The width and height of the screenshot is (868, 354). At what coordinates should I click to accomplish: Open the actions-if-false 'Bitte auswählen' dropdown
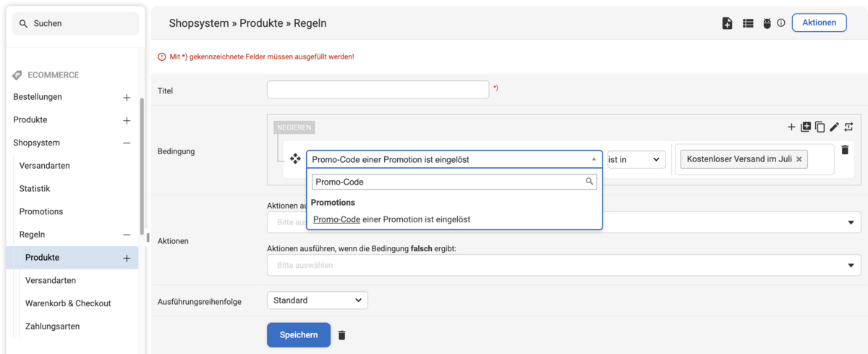coord(564,265)
